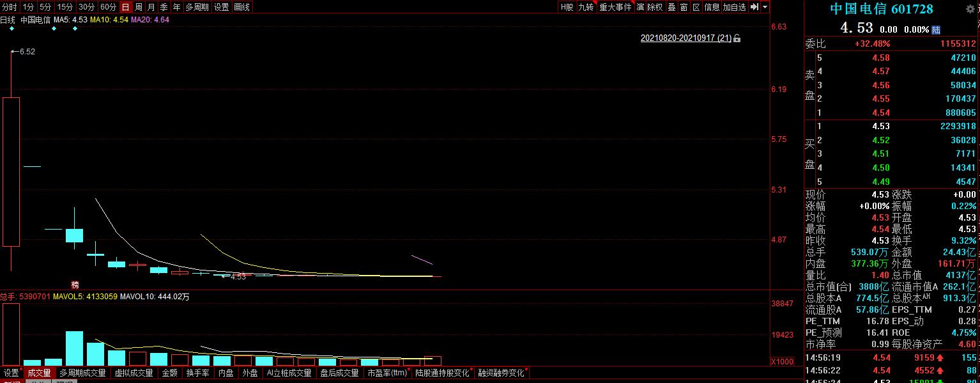Screen dimensions: 980x383
Task: Switch to 分时 intraday view
Action: pyautogui.click(x=10, y=7)
